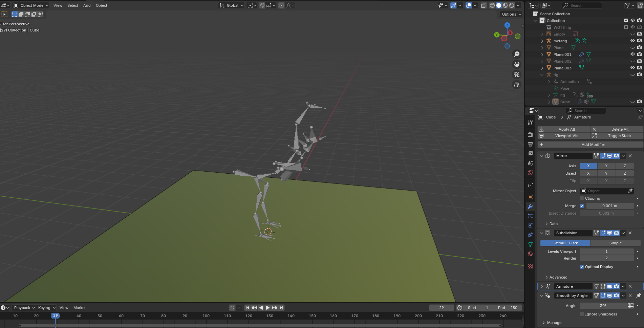The image size is (644, 328).
Task: Use the Mirror Object eyedropper
Action: pos(630,191)
